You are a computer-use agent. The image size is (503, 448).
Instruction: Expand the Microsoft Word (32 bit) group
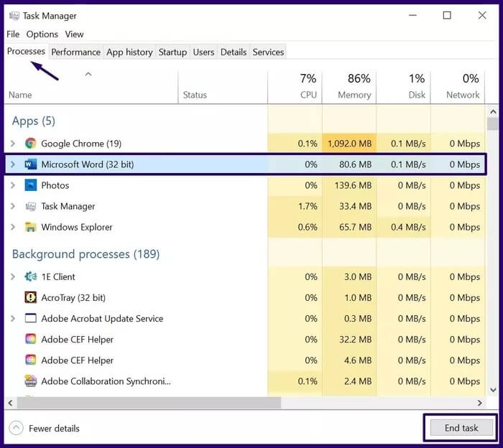click(x=13, y=164)
